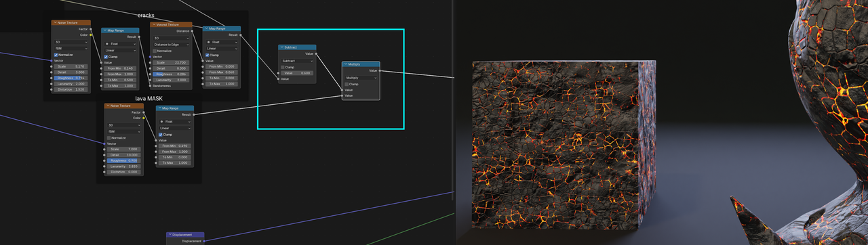Viewport: 868px width, 245px height.
Task: Click Distortion 1.520 field in cracks noise
Action: point(71,89)
